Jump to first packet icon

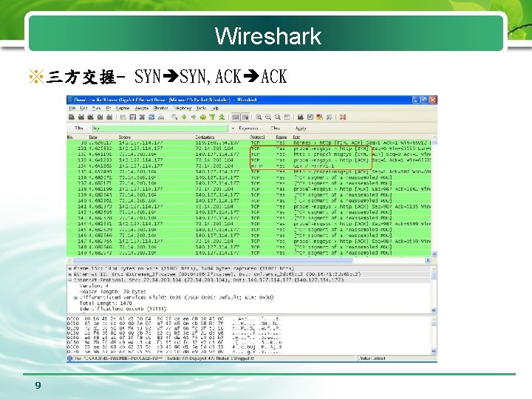[212, 117]
